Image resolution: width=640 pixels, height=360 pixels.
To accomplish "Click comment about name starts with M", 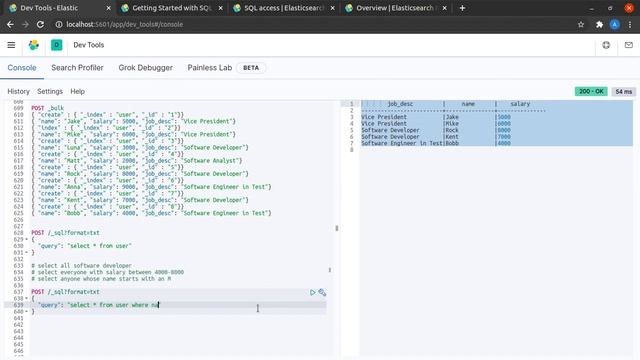I will click(101, 279).
